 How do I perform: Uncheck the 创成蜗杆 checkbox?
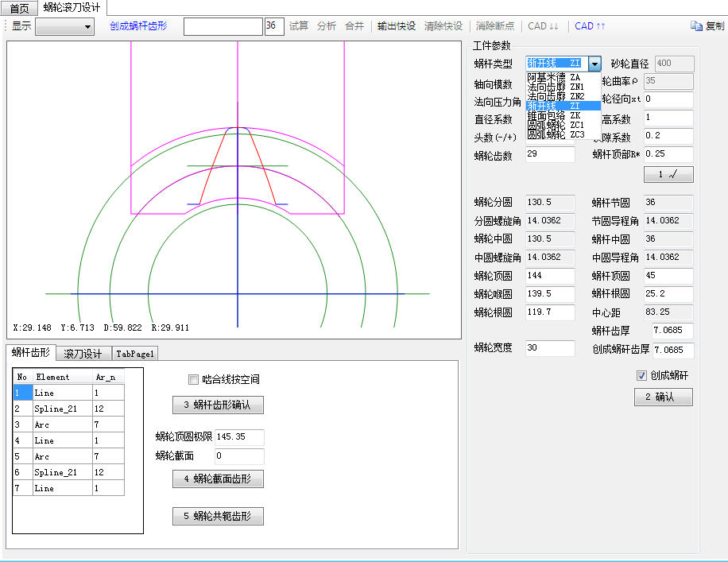(x=642, y=376)
